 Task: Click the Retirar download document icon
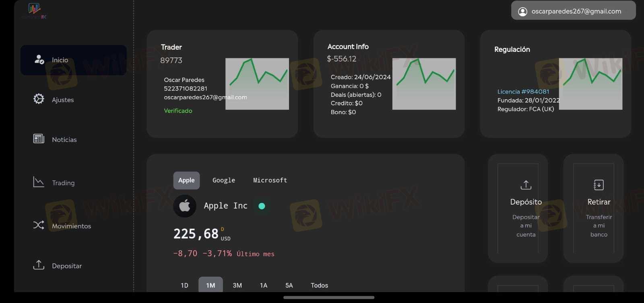[599, 185]
